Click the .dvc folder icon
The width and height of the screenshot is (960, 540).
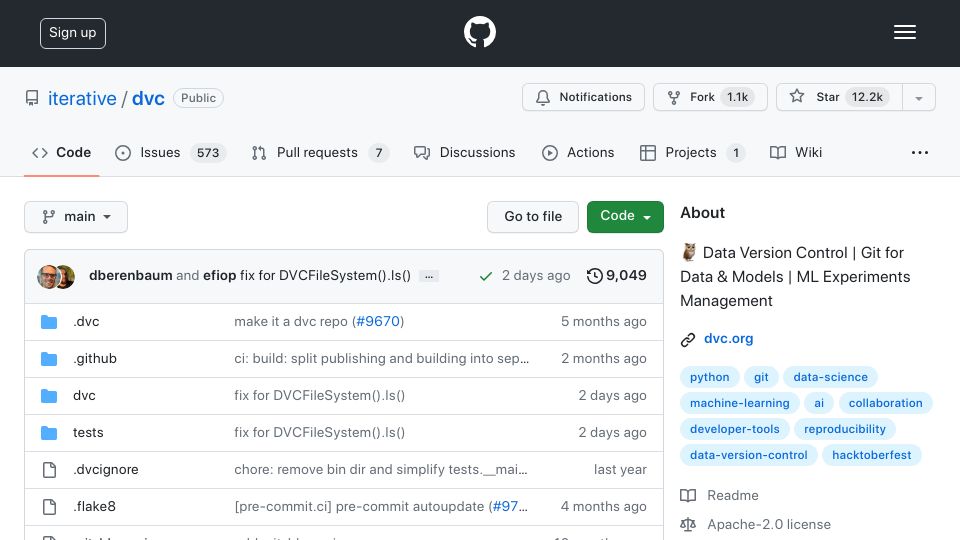pyautogui.click(x=49, y=321)
